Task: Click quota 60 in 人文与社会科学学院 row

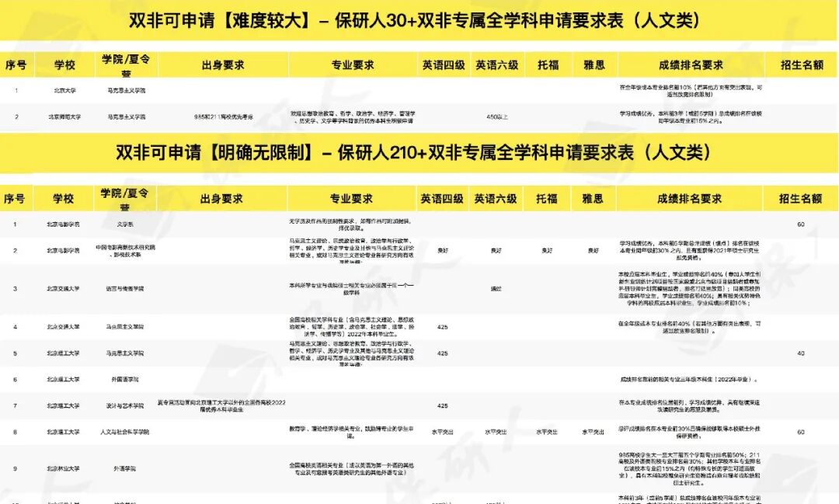Action: tap(800, 432)
